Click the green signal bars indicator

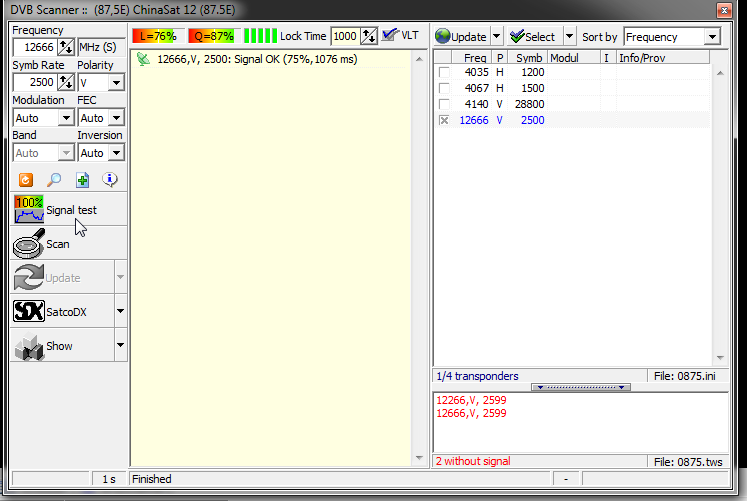[260, 36]
